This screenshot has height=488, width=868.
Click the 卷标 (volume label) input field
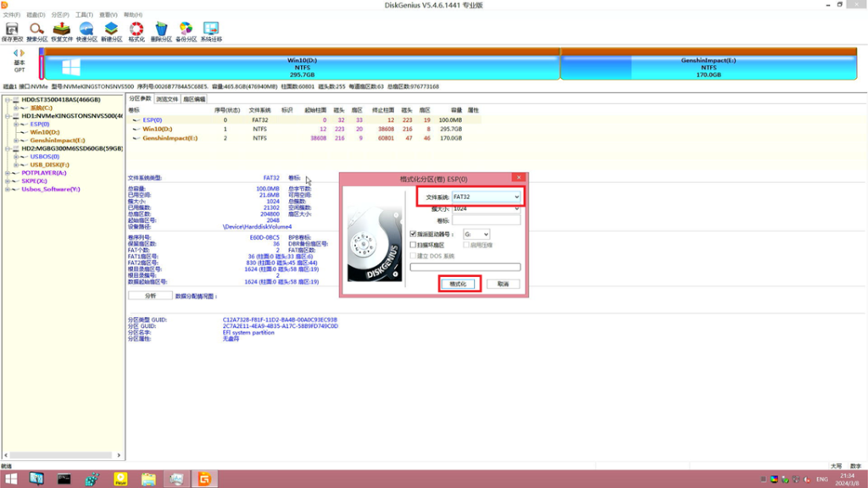[x=487, y=220]
